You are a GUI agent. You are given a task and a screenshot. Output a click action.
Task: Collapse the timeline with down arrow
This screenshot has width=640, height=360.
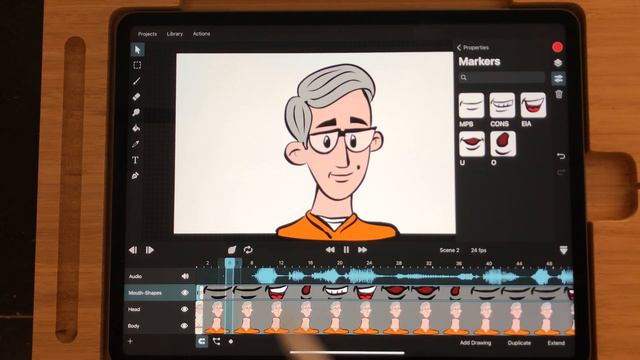click(563, 250)
